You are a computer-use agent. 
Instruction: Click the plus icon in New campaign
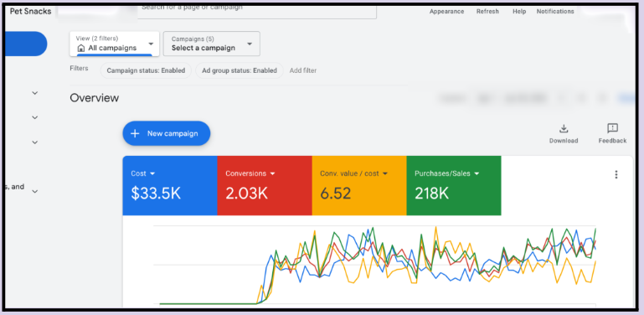click(135, 133)
